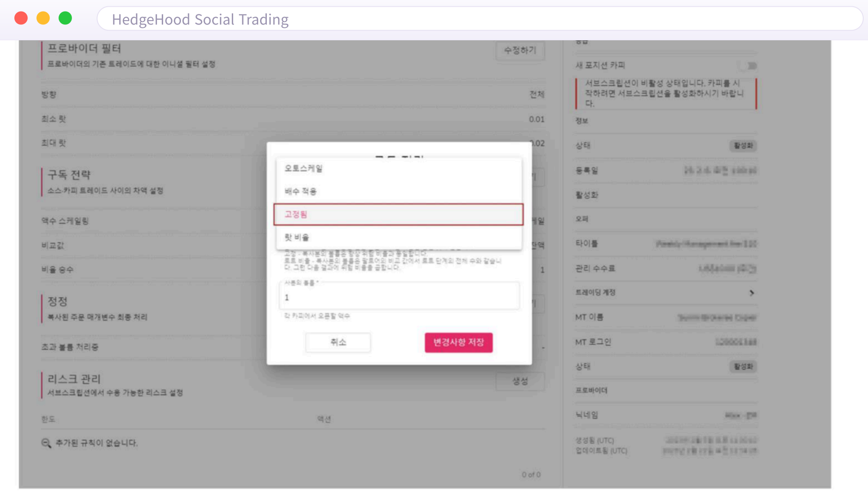The width and height of the screenshot is (868, 503).
Task: Click the 구독 전략 section heading
Action: [69, 175]
